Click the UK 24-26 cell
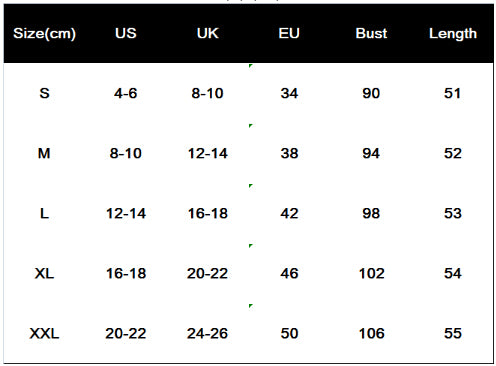 pos(207,333)
